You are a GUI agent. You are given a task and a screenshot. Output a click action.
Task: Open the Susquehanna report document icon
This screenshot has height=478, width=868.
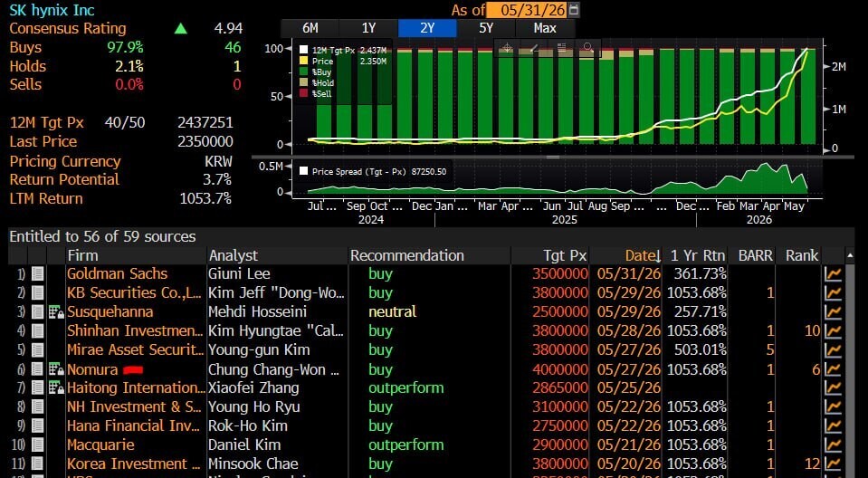coord(37,311)
